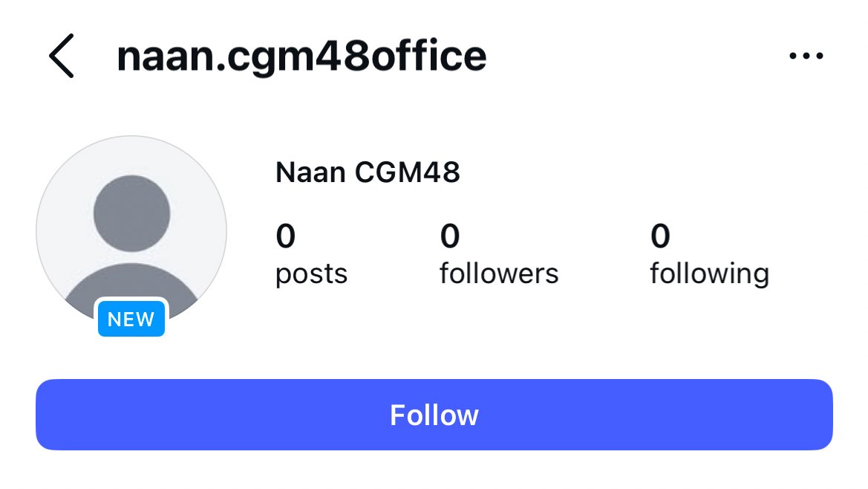Go back using the left chevron arrow

pyautogui.click(x=62, y=56)
